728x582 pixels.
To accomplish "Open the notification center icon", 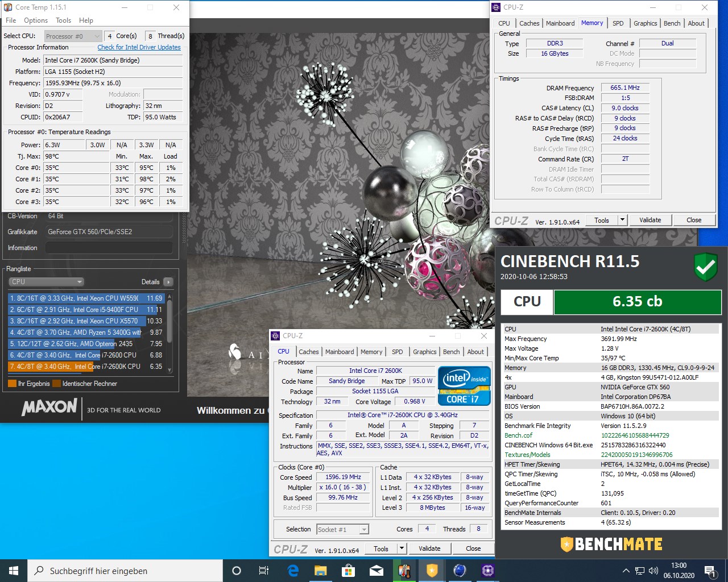I will tap(710, 571).
